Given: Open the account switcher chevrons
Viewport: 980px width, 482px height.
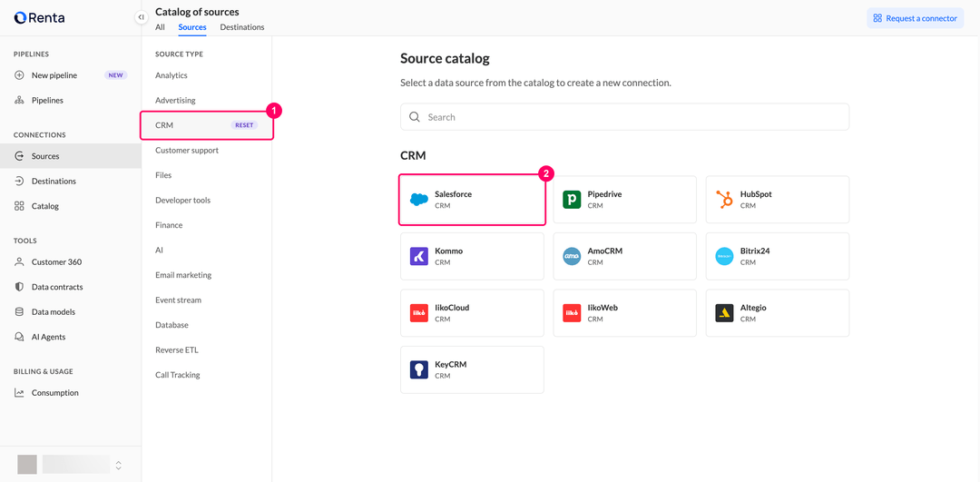Looking at the screenshot, I should 119,465.
